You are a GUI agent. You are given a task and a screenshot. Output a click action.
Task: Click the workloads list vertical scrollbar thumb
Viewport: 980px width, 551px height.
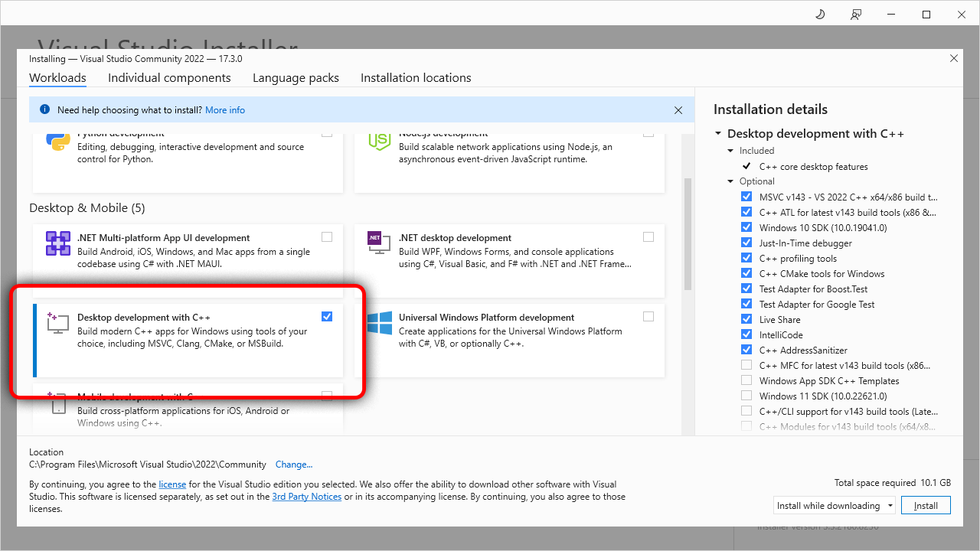tap(688, 233)
